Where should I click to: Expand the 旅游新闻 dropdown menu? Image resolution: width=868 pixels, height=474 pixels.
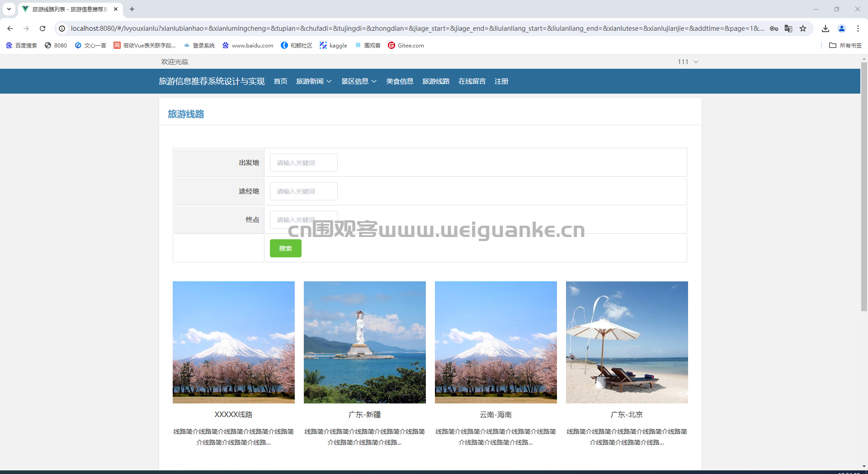pyautogui.click(x=314, y=81)
